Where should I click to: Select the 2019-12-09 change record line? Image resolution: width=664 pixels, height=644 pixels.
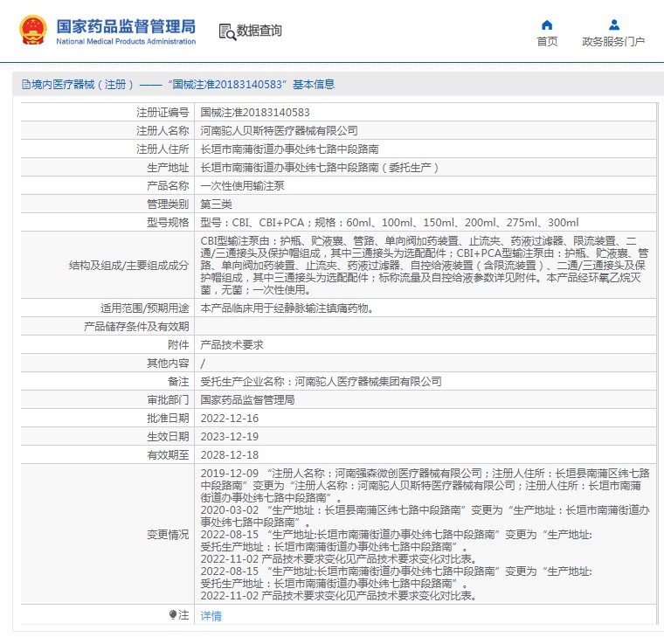pyautogui.click(x=425, y=485)
